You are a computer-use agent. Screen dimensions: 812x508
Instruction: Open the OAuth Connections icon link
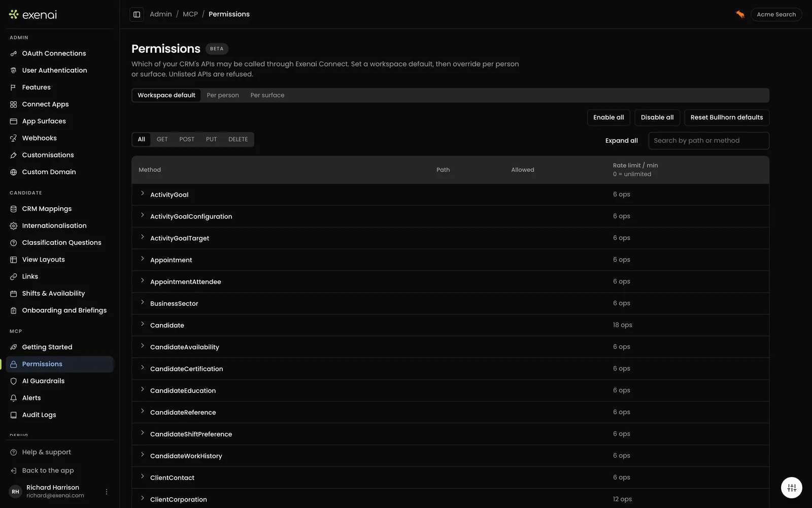point(14,53)
